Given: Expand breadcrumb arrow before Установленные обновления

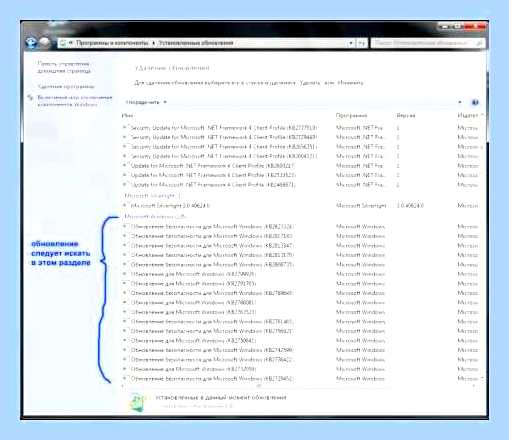Looking at the screenshot, I should click(153, 43).
